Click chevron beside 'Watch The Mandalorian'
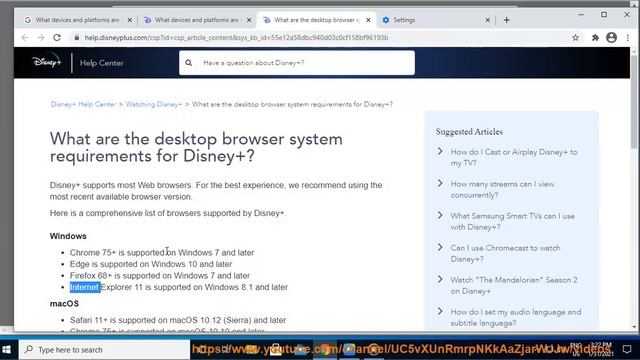The width and height of the screenshot is (640, 360). 440,279
